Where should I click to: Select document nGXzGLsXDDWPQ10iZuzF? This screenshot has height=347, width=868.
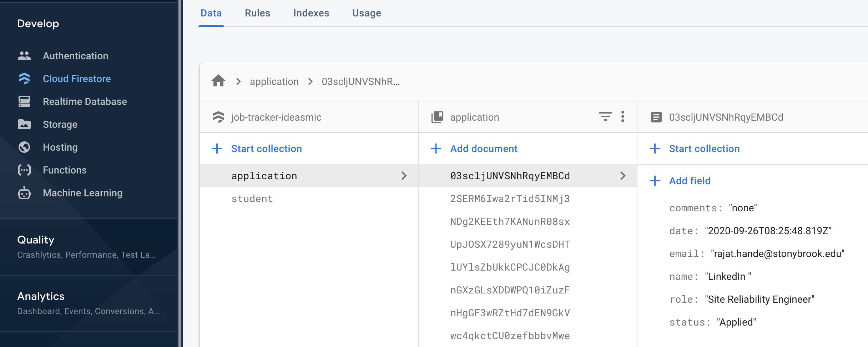(x=528, y=290)
